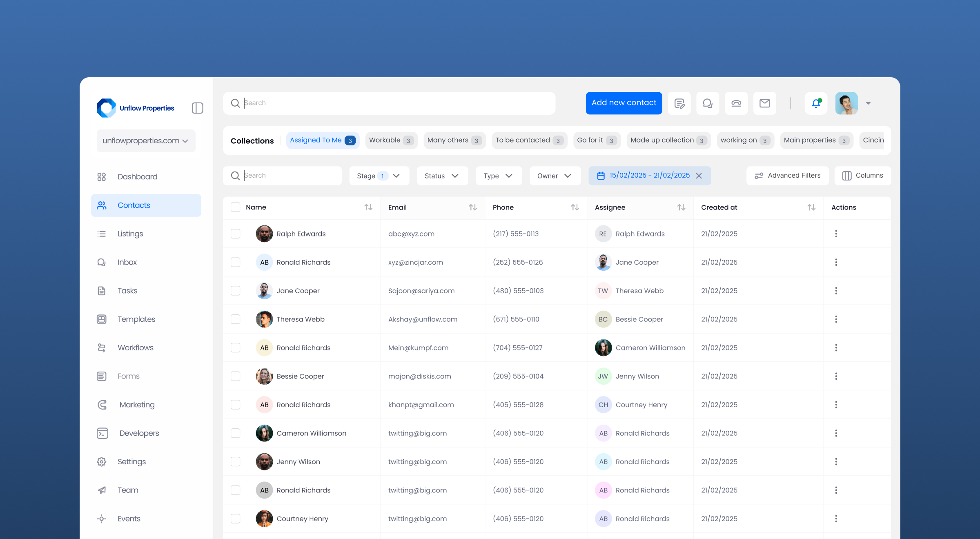Open Settings in sidebar
The height and width of the screenshot is (539, 980).
(x=146, y=462)
